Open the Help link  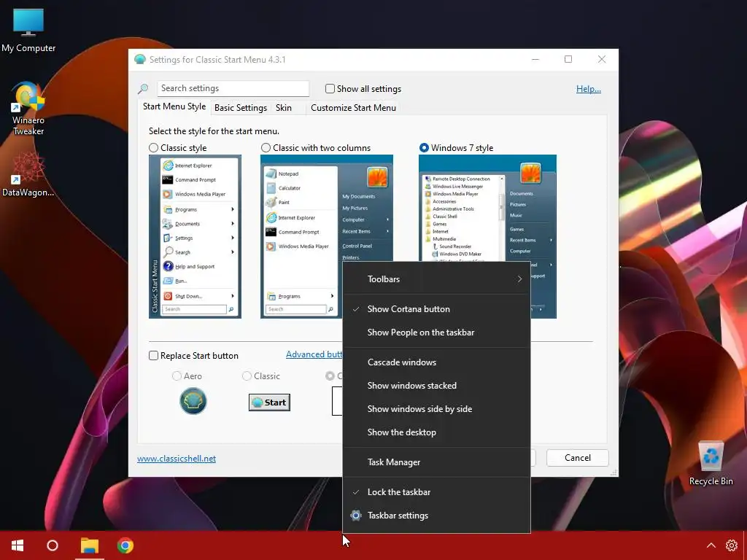click(x=589, y=88)
